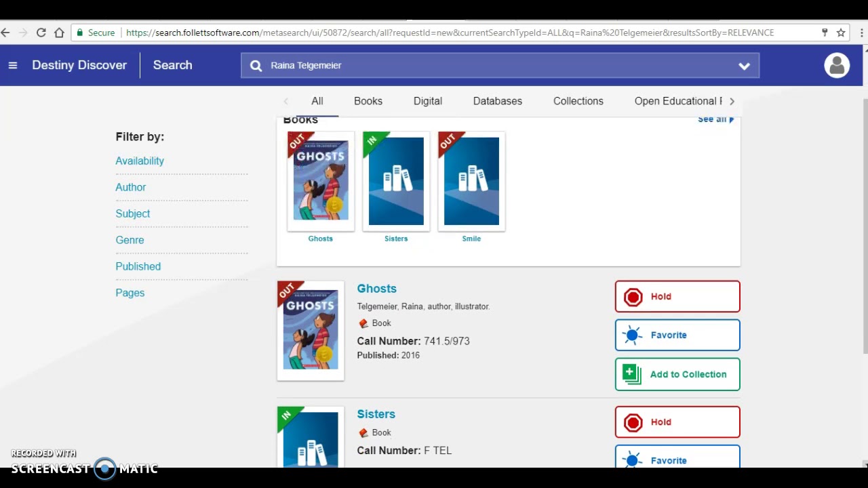Go to the browser home icon

pos(59,33)
